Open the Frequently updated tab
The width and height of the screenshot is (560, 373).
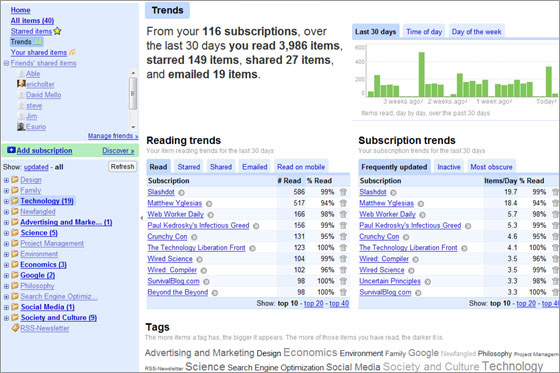point(394,166)
